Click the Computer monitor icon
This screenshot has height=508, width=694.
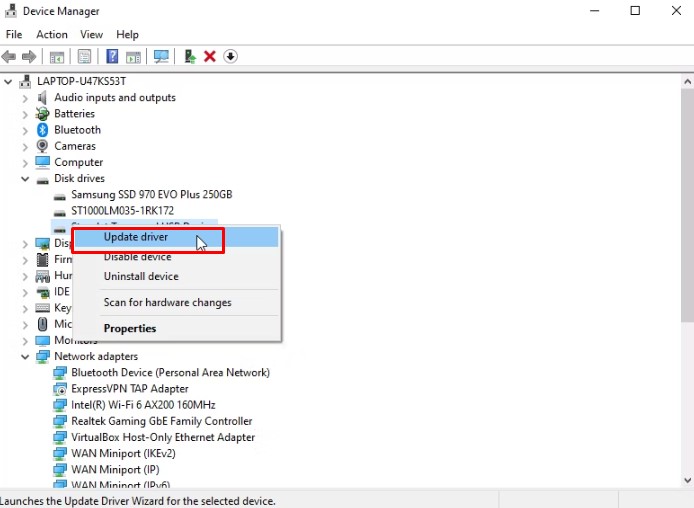(42, 162)
